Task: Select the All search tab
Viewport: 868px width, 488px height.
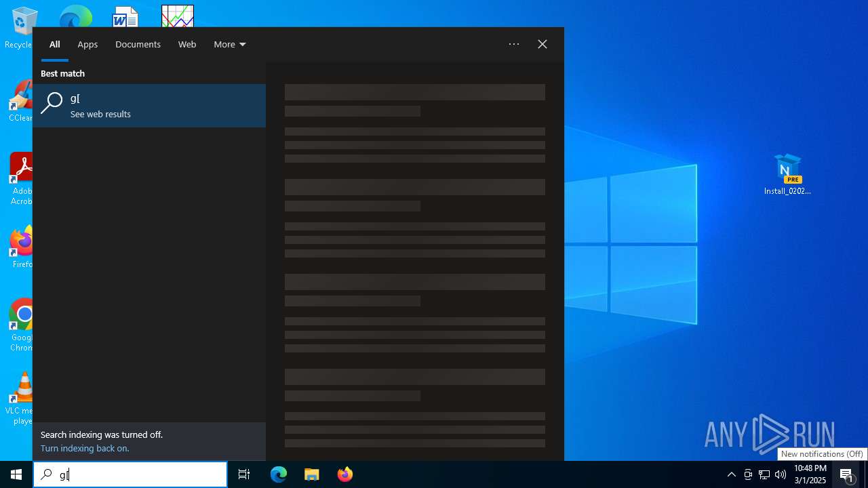Action: (55, 44)
